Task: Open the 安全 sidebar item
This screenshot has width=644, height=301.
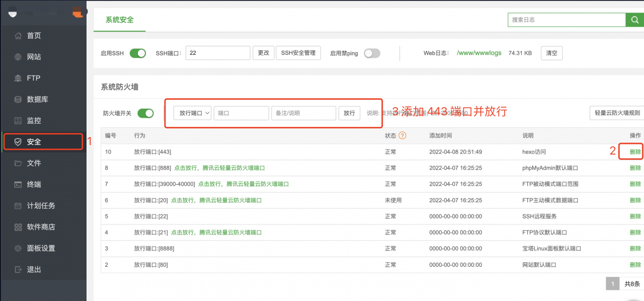Action: click(43, 142)
